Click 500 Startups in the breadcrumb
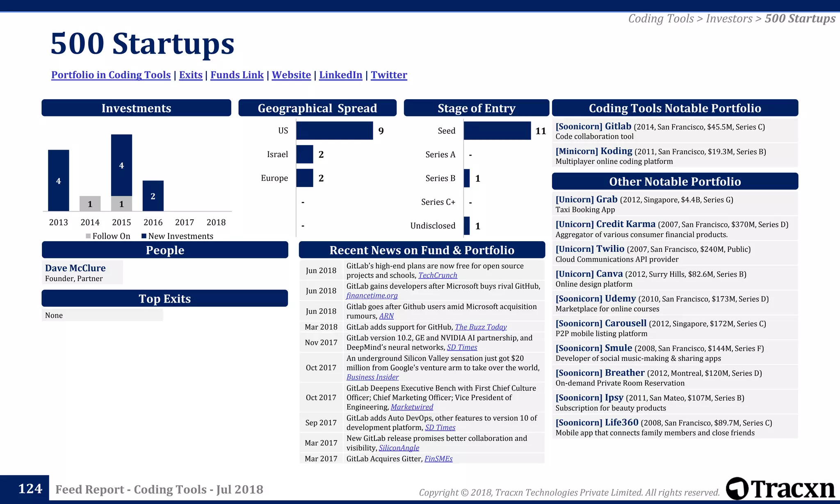 click(800, 18)
